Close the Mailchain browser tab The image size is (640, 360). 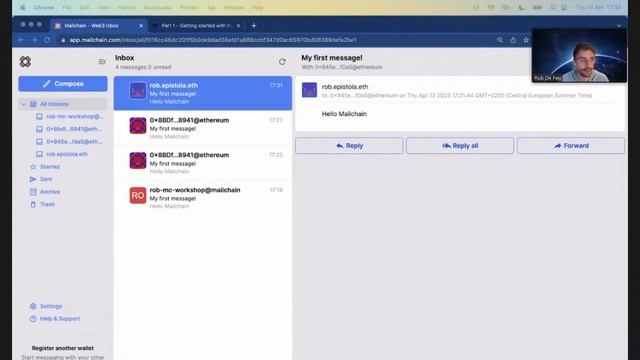141,26
